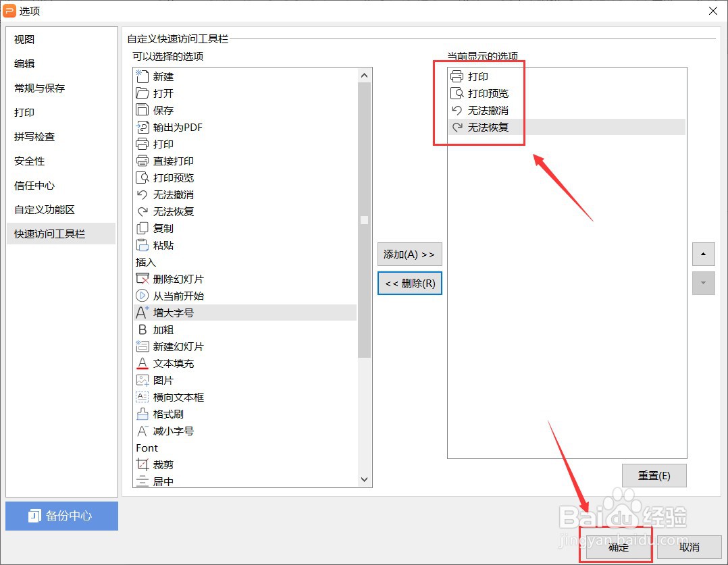728x565 pixels.
Task: Click the << 删除(R) button
Action: coord(409,284)
